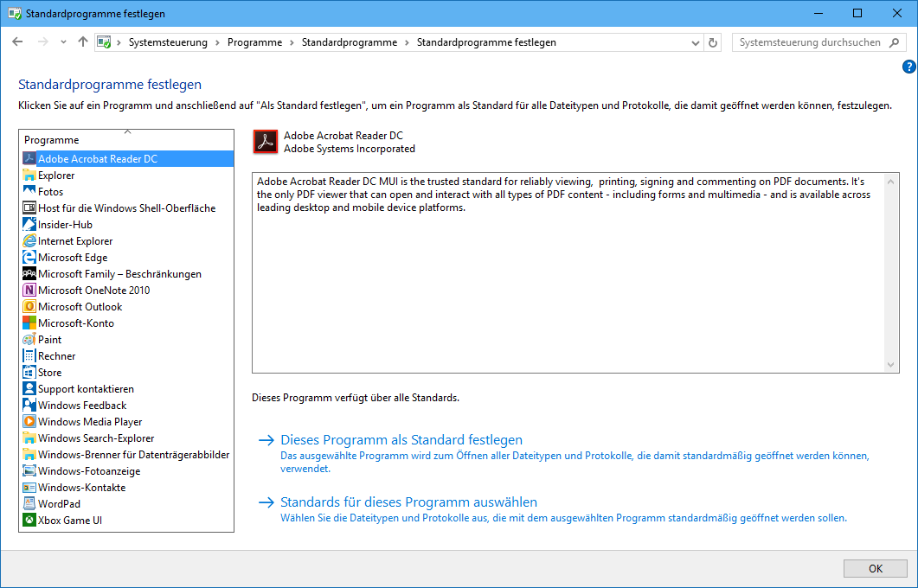Click the Microsoft Family icon
The image size is (918, 588).
click(29, 273)
